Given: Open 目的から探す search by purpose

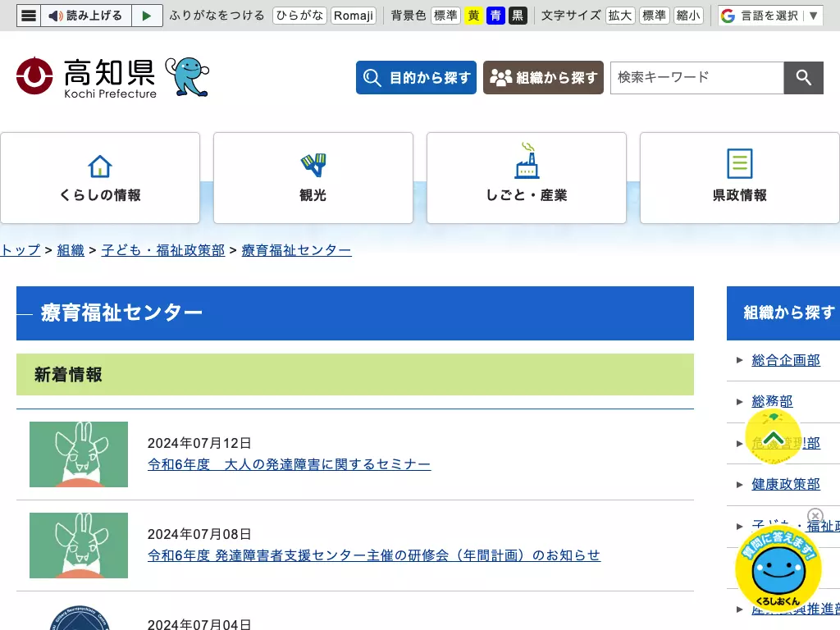Looking at the screenshot, I should [416, 78].
